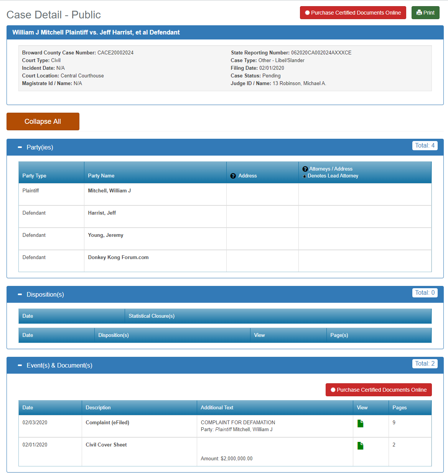
Task: Click the COMPLAINT FOR DEFAMATION text
Action: pos(238,422)
